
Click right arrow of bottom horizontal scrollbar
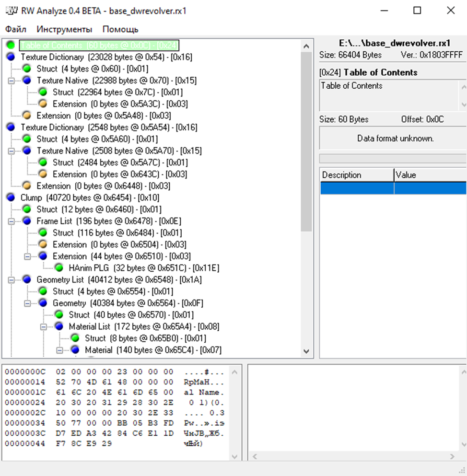tap(452, 456)
